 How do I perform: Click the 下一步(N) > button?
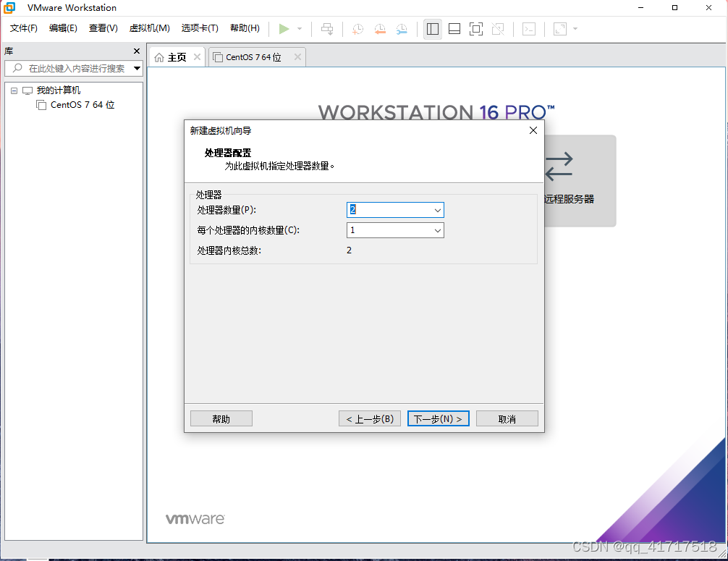[x=439, y=418]
